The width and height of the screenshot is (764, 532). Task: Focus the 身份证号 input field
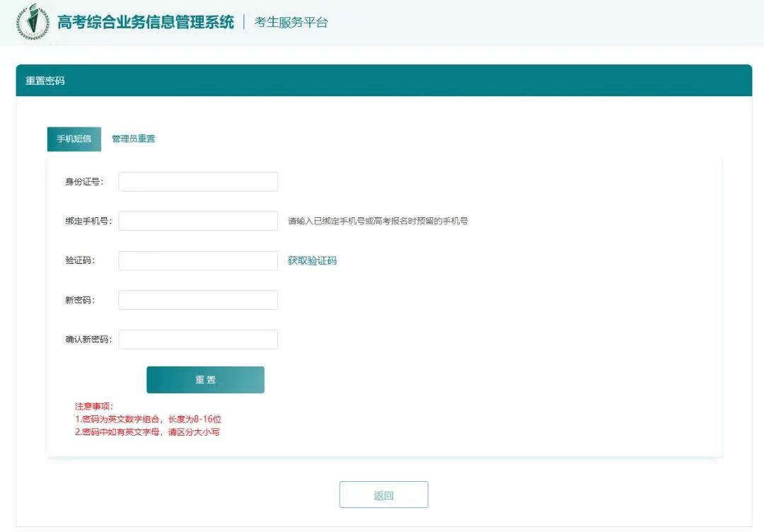(x=198, y=182)
